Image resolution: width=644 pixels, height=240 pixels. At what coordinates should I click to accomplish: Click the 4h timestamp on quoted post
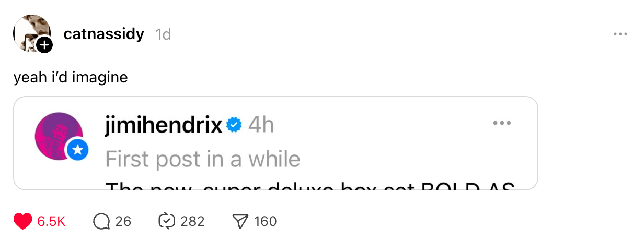pos(261,125)
